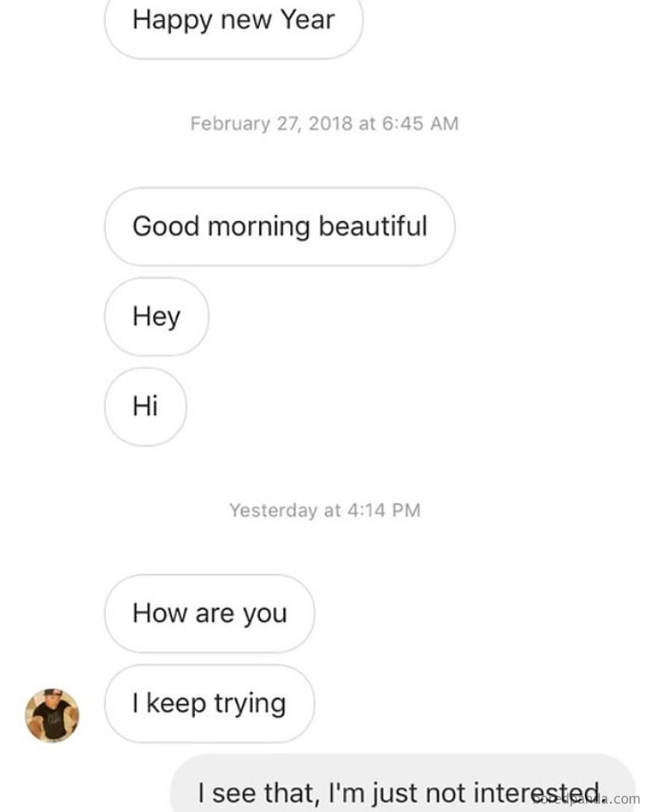This screenshot has height=812, width=650.
Task: Select the 'How are you' message
Action: click(211, 612)
